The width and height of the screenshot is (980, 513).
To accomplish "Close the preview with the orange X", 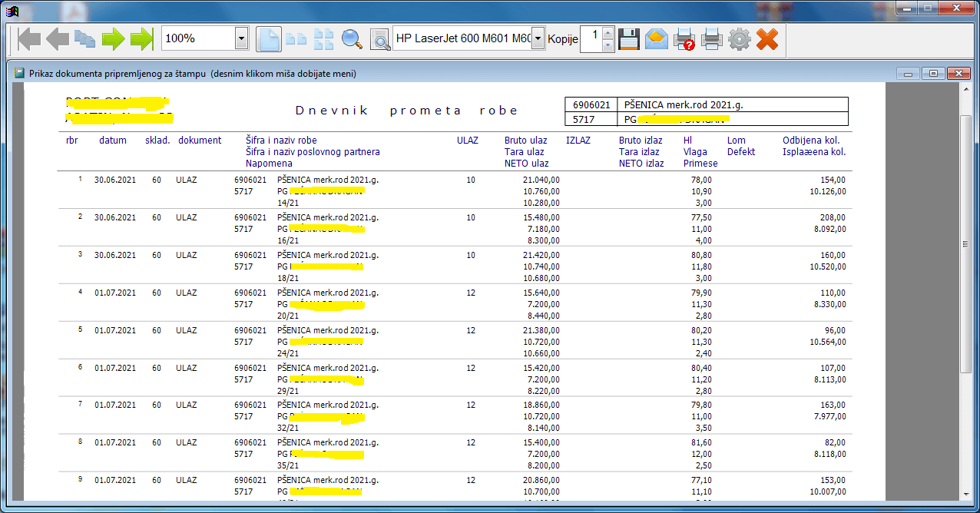I will [x=767, y=39].
